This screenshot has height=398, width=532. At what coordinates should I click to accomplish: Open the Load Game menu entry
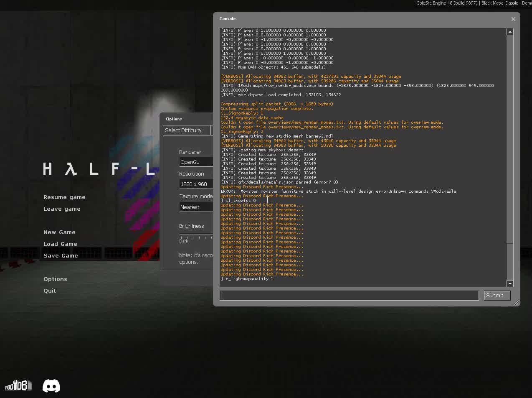point(60,244)
